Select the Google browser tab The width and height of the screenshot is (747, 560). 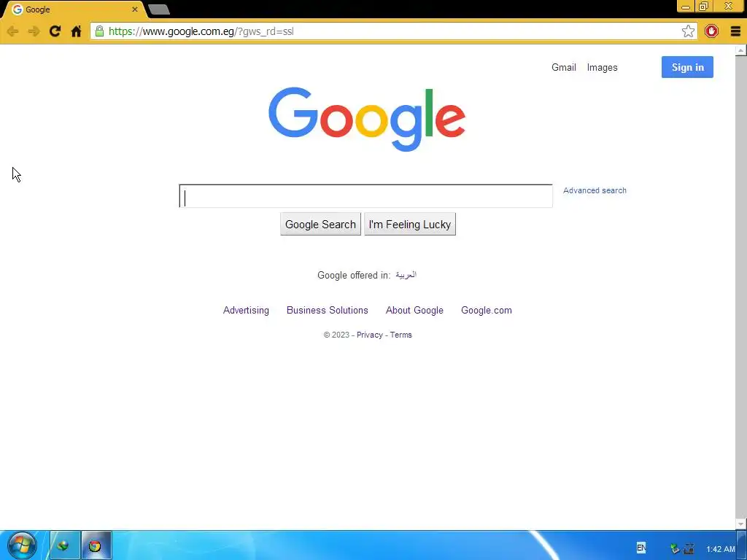pos(74,9)
